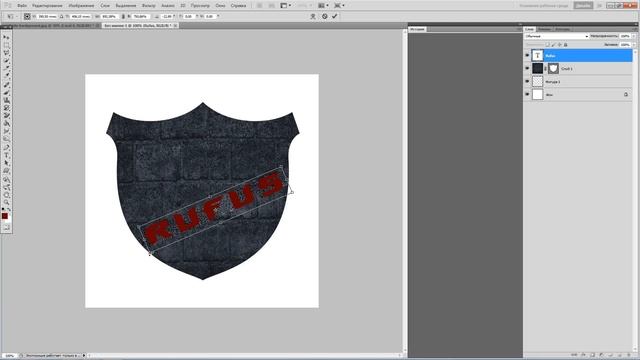Select the Crop tool
Image resolution: width=640 pixels, height=360 pixels.
[6, 67]
